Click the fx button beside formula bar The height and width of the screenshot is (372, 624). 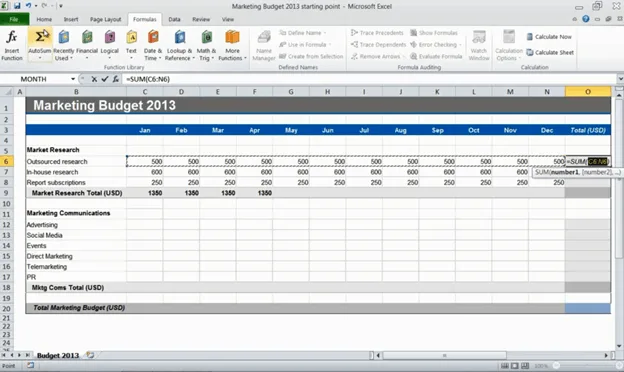point(115,79)
